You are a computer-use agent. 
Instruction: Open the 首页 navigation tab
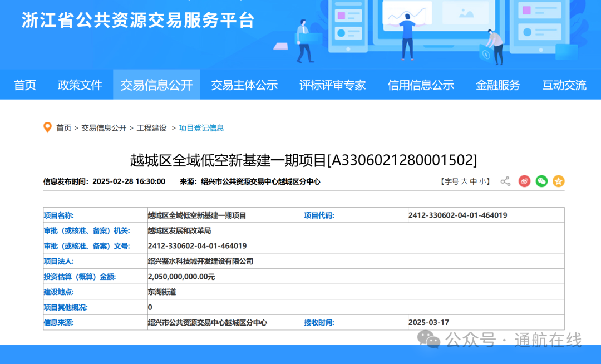click(x=24, y=85)
